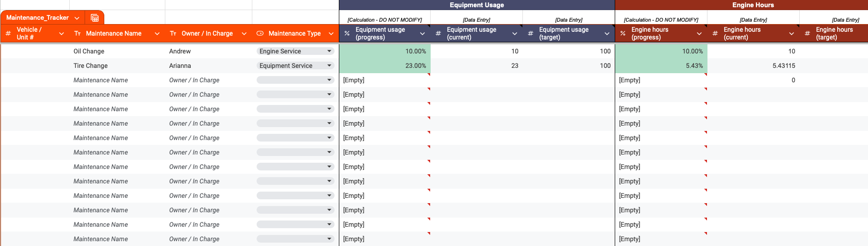Open the Maintenance Name column options chevron
This screenshot has width=868, height=246.
tap(157, 34)
